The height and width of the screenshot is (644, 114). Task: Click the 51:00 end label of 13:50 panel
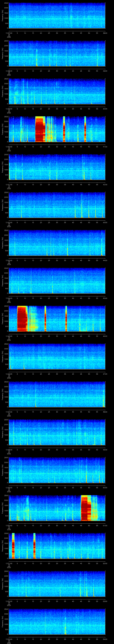[x=105, y=525]
